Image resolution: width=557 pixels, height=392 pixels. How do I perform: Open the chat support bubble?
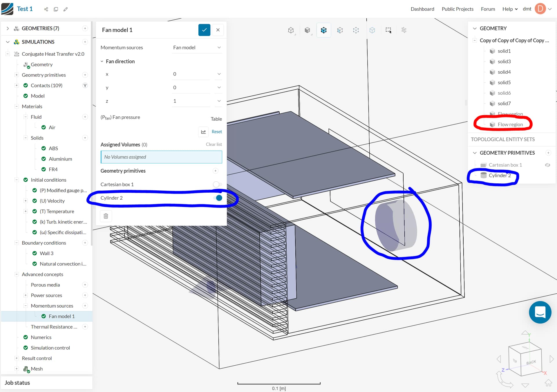(x=540, y=312)
